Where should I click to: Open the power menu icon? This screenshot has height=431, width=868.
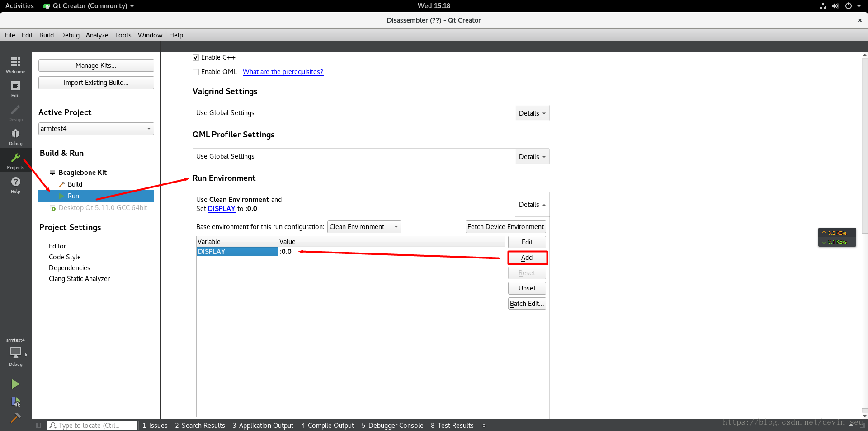[849, 6]
